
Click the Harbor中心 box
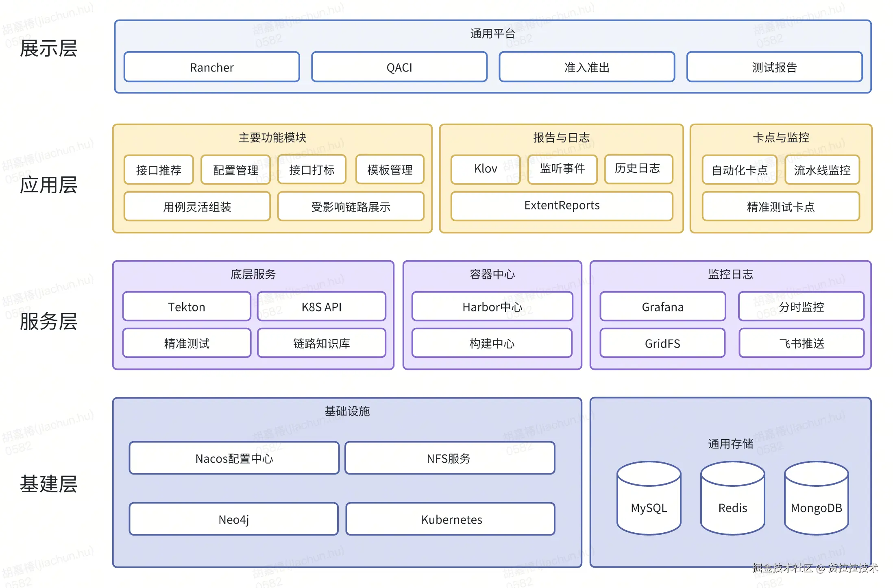pos(492,307)
